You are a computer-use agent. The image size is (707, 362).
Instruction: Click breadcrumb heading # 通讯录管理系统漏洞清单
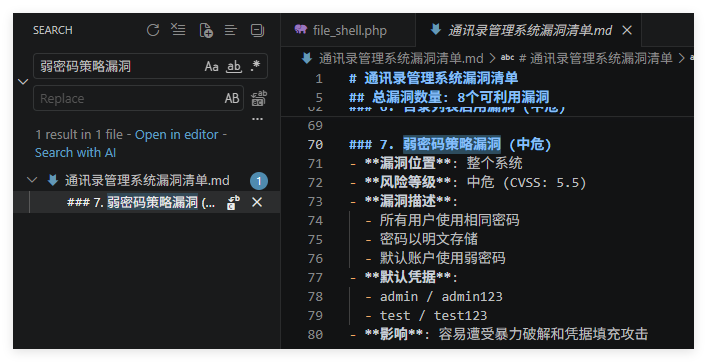[595, 58]
